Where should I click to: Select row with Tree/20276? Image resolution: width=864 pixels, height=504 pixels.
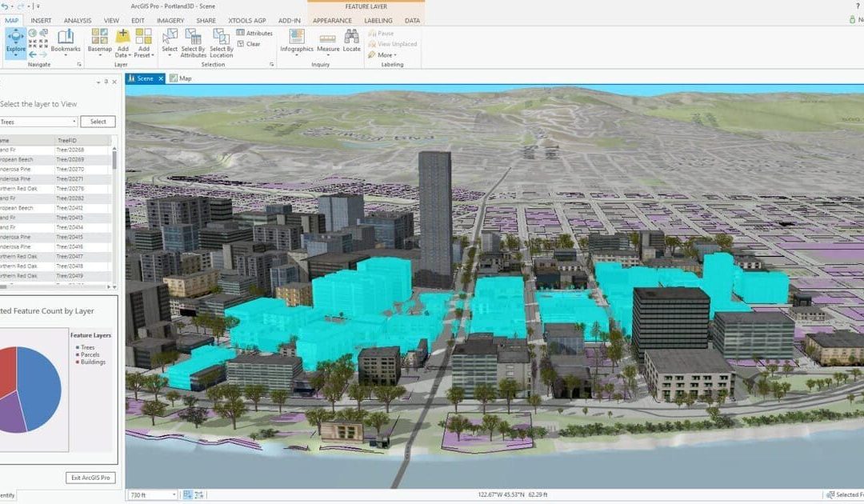(x=55, y=188)
